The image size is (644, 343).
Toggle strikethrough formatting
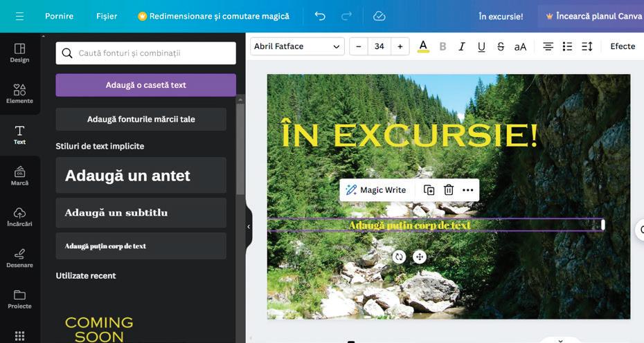click(x=501, y=46)
